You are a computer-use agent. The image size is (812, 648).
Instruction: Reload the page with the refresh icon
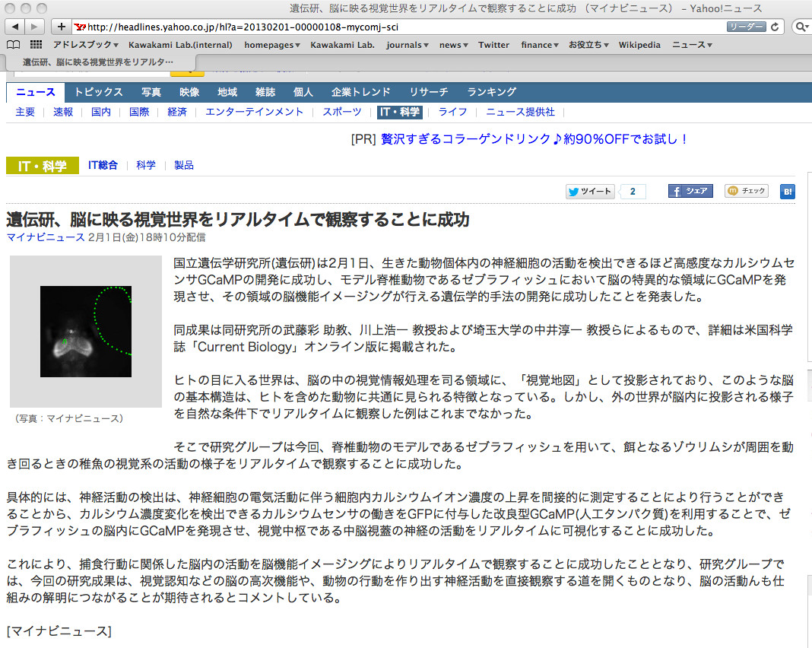click(775, 27)
